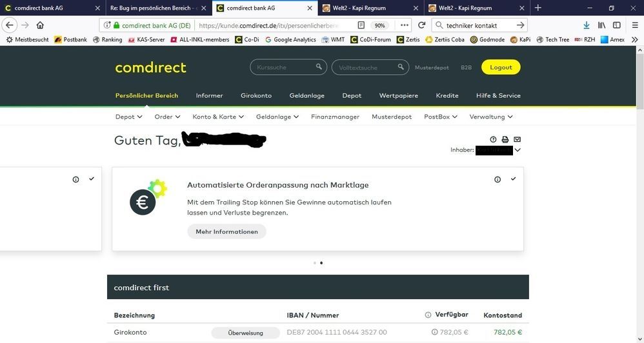Open the B2B link in header
This screenshot has height=343, width=644.
[466, 67]
